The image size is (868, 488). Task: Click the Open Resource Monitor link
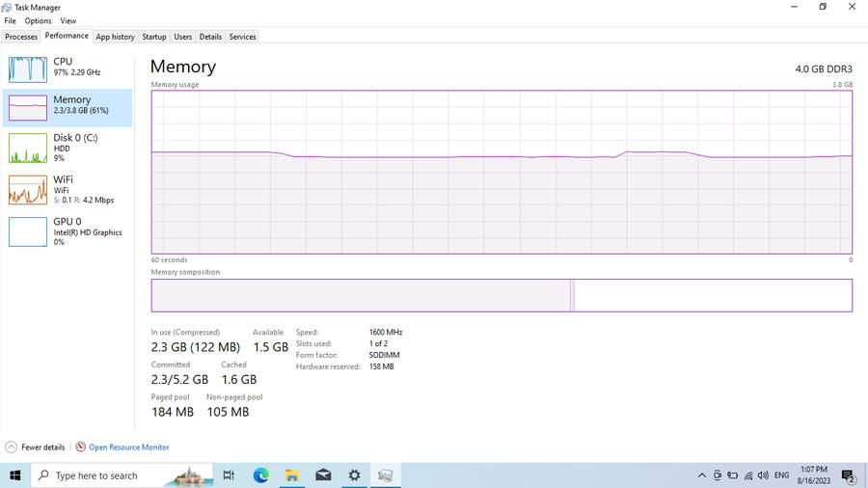click(x=129, y=447)
